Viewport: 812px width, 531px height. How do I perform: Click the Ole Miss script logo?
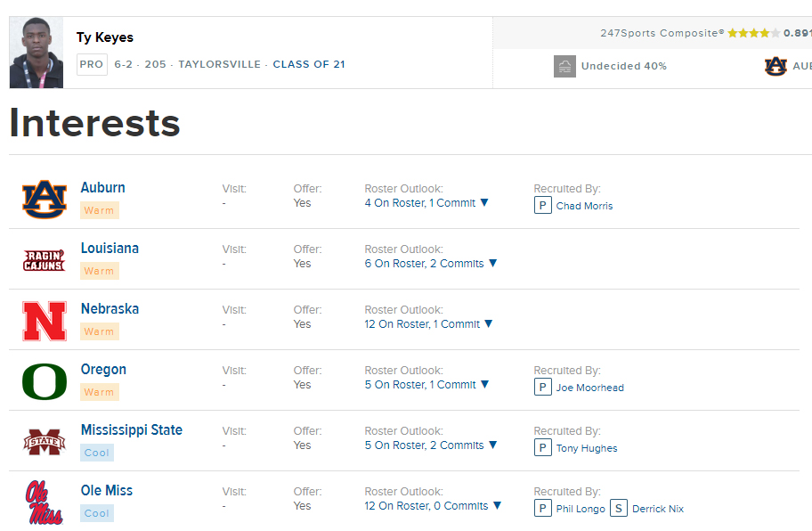pos(45,502)
